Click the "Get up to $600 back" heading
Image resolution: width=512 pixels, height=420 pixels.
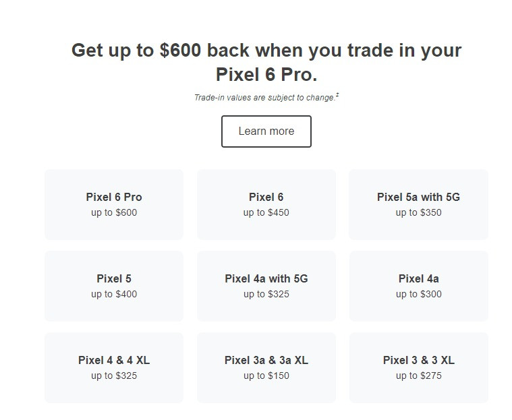266,61
